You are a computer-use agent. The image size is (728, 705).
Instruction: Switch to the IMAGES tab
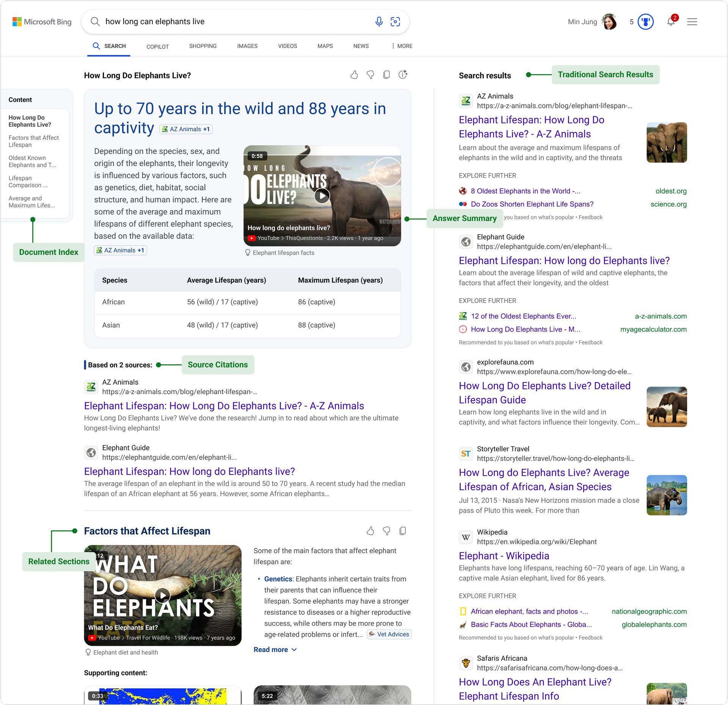click(x=246, y=45)
